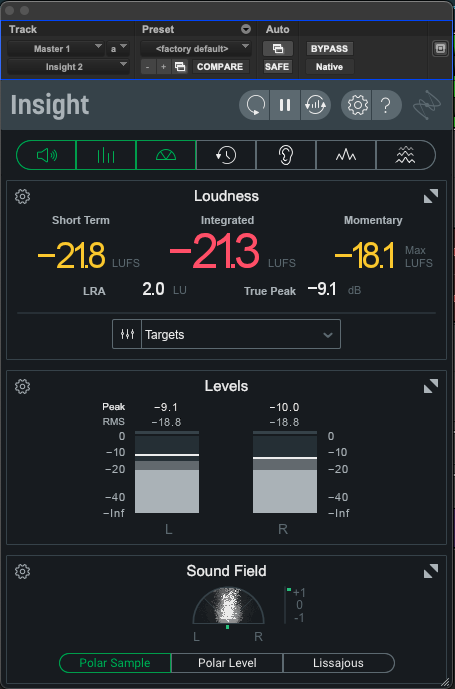Click the right RMS value -18.8
The width and height of the screenshot is (455, 689).
click(284, 422)
